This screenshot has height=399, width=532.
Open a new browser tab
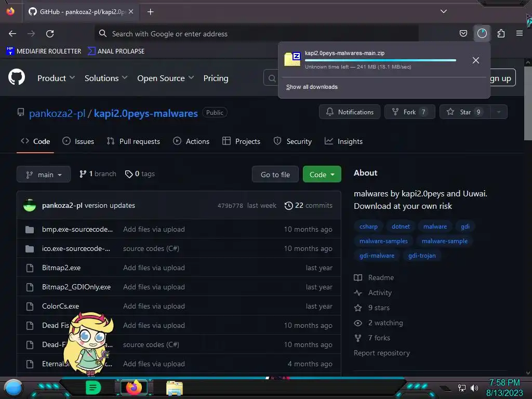coord(150,12)
